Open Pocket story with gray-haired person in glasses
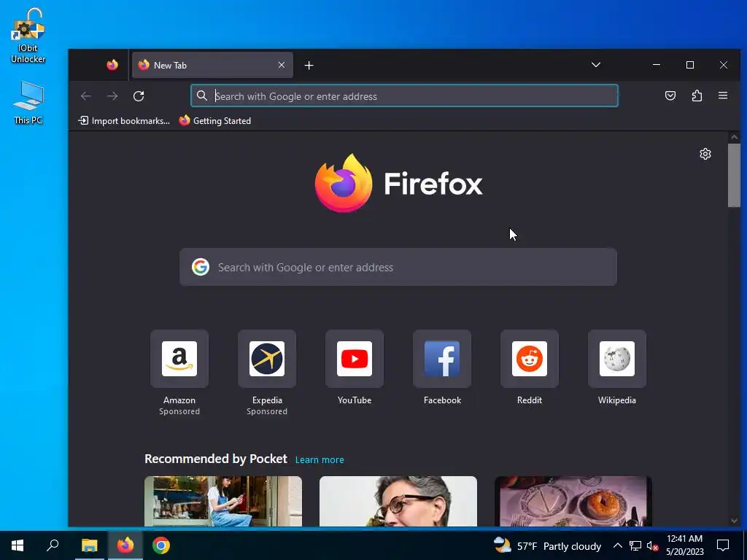 pyautogui.click(x=398, y=501)
